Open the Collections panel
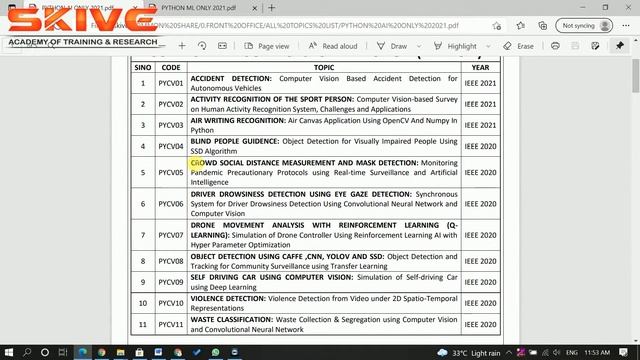Viewport: 640px width, 360px height. (542, 26)
